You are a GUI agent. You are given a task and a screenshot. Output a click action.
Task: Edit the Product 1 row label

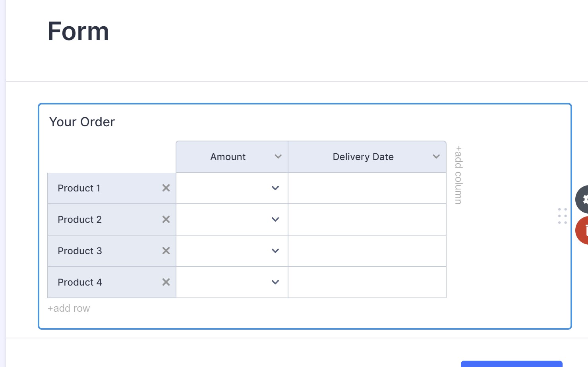[x=79, y=188]
